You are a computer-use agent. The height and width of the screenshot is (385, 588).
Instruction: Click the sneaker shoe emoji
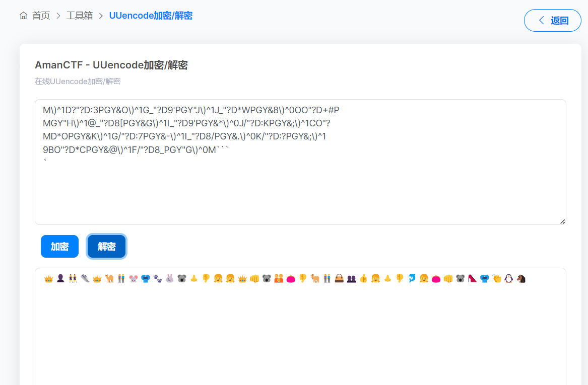click(x=85, y=279)
